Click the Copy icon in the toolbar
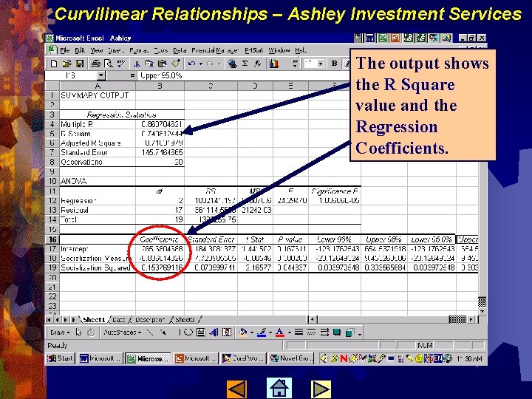Image resolution: width=532 pixels, height=399 pixels. (149, 64)
